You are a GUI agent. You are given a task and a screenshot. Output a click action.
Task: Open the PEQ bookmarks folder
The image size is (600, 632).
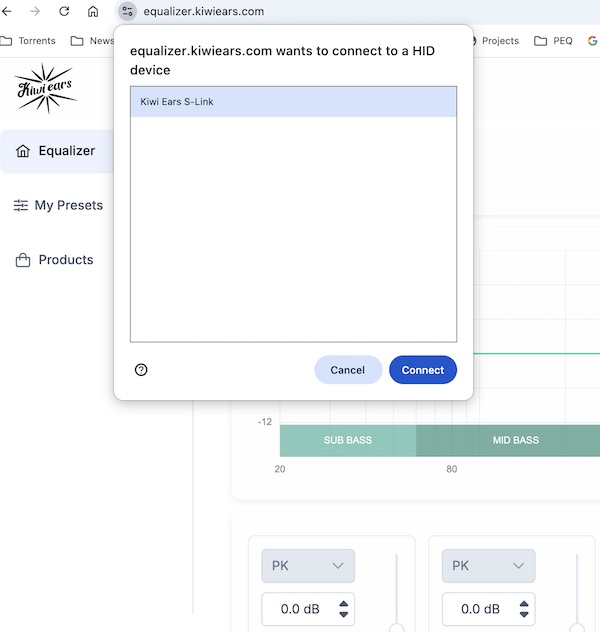tap(553, 41)
